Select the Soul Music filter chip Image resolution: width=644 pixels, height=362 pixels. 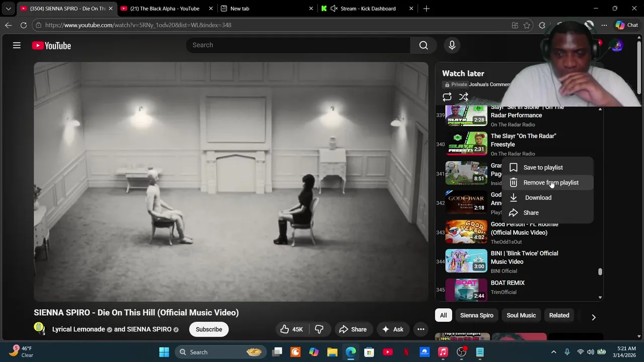coord(521,315)
